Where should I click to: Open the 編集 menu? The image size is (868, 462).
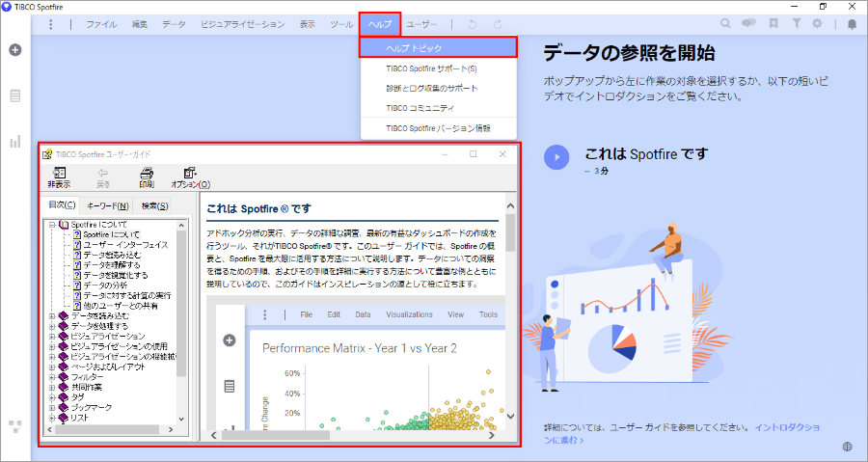click(x=140, y=24)
